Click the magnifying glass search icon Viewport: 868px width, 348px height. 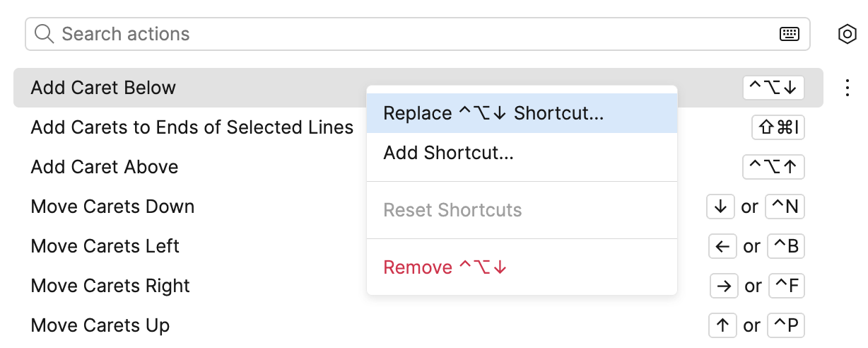45,34
